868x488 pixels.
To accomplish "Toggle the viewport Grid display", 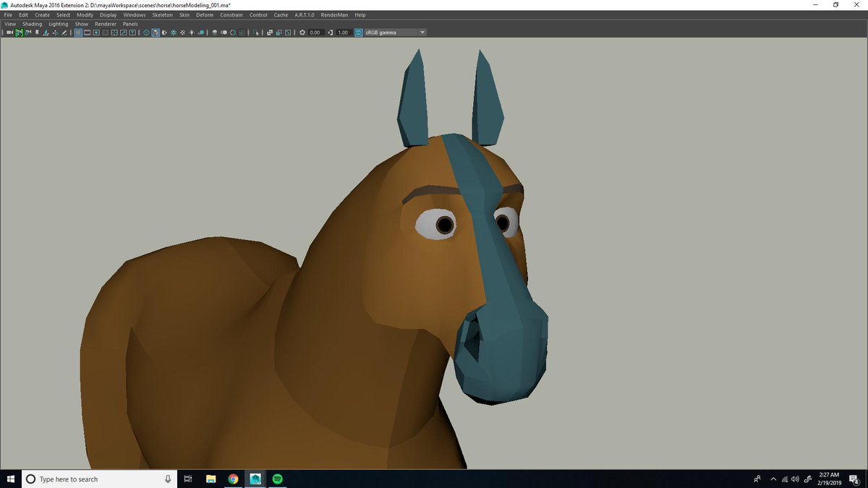I will [78, 33].
